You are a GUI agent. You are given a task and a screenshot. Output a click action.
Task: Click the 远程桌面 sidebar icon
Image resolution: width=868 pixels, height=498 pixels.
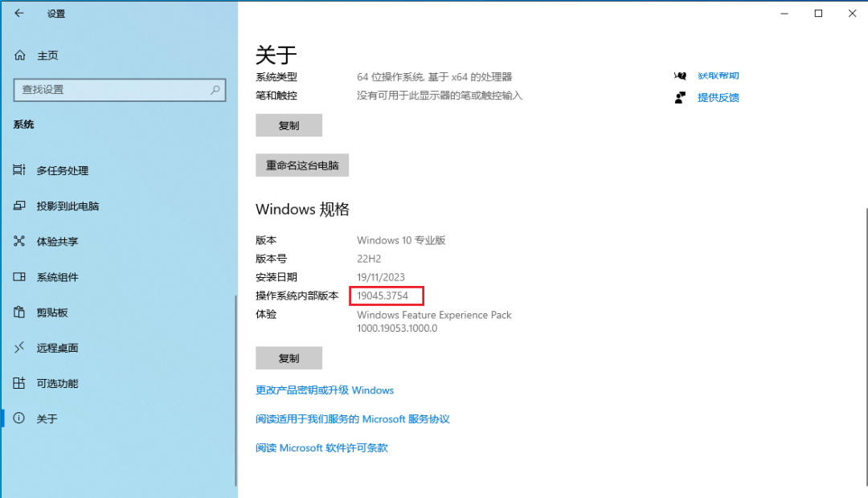[x=19, y=348]
